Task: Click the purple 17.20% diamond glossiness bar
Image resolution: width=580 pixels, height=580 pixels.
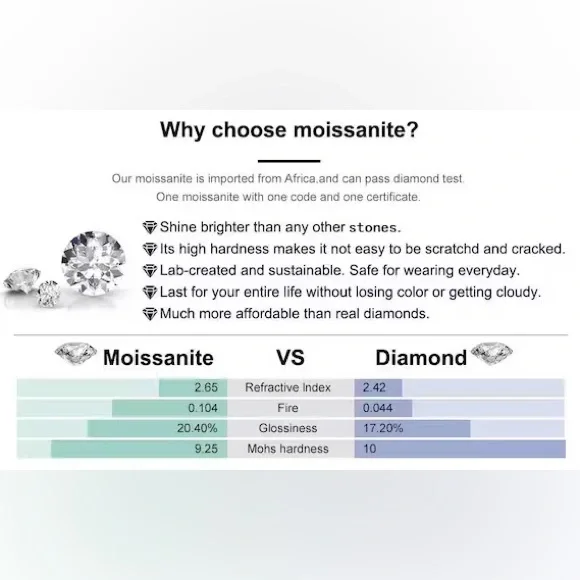Action: [x=412, y=428]
